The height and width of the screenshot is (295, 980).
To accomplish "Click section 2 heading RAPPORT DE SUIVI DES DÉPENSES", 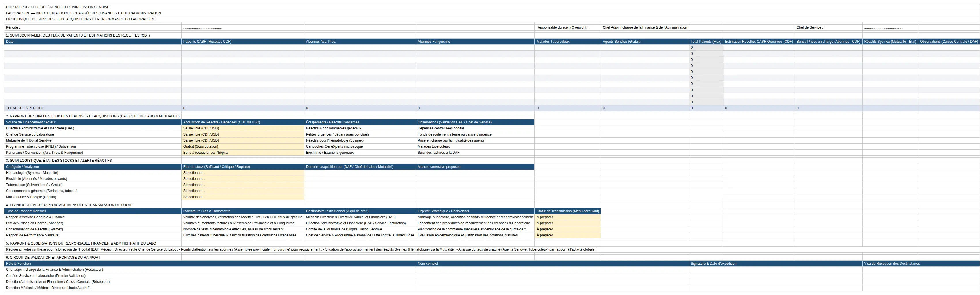I will click(93, 116).
